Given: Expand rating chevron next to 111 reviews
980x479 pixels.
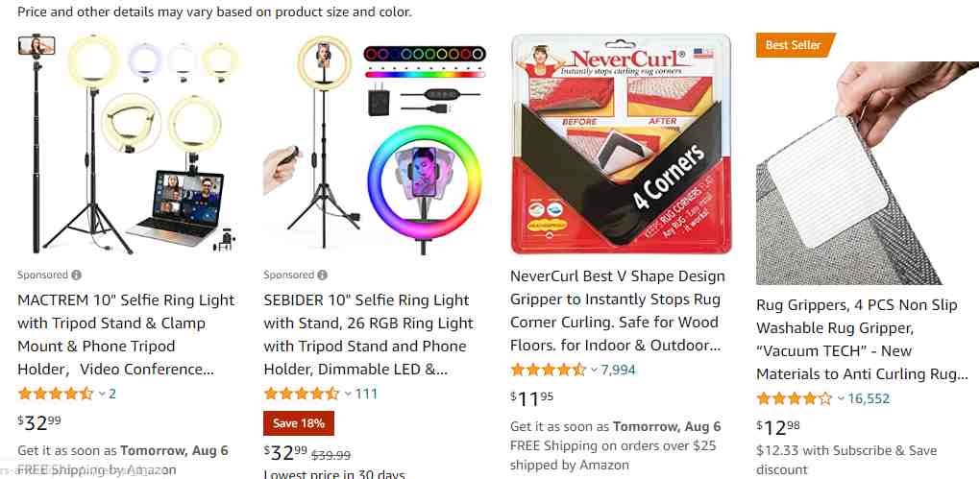Looking at the screenshot, I should [x=348, y=395].
